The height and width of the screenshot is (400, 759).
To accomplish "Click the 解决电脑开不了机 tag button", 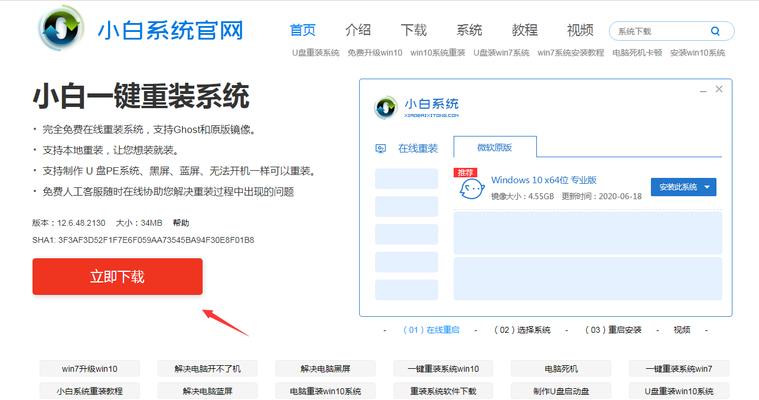I will pyautogui.click(x=207, y=369).
